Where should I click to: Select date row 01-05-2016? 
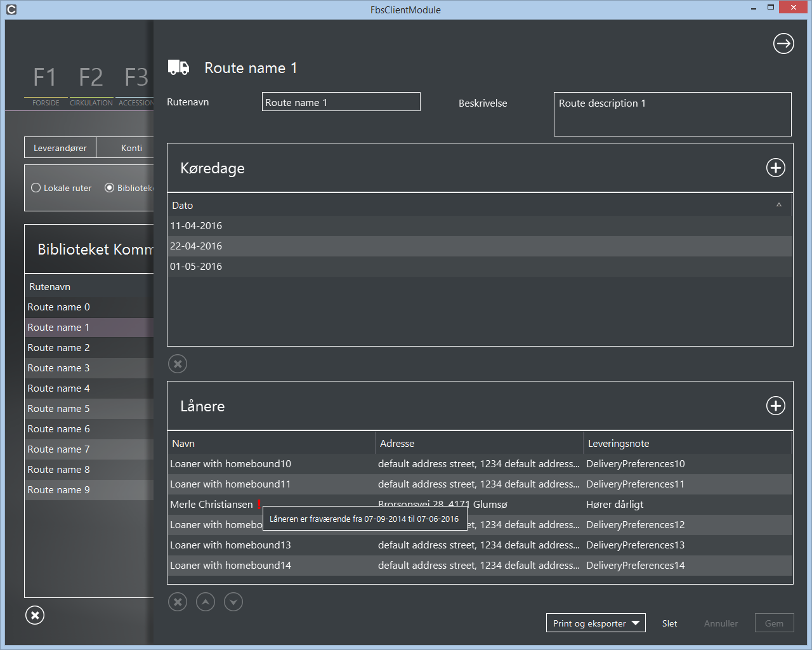pos(480,266)
